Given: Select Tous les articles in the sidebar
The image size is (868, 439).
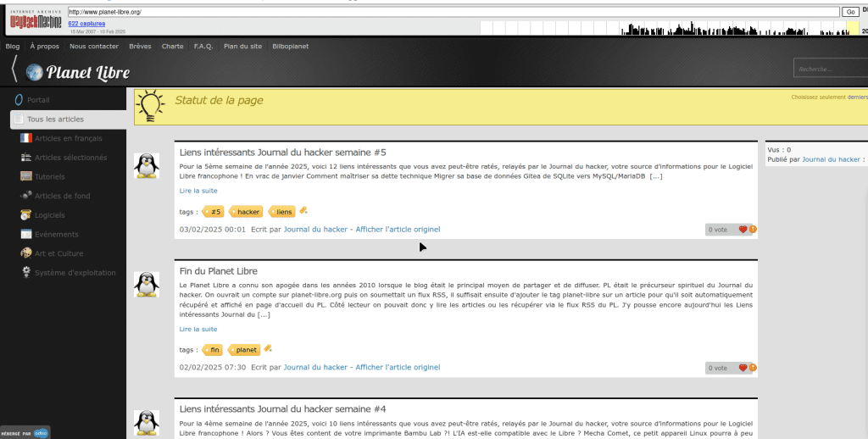Looking at the screenshot, I should [68, 119].
